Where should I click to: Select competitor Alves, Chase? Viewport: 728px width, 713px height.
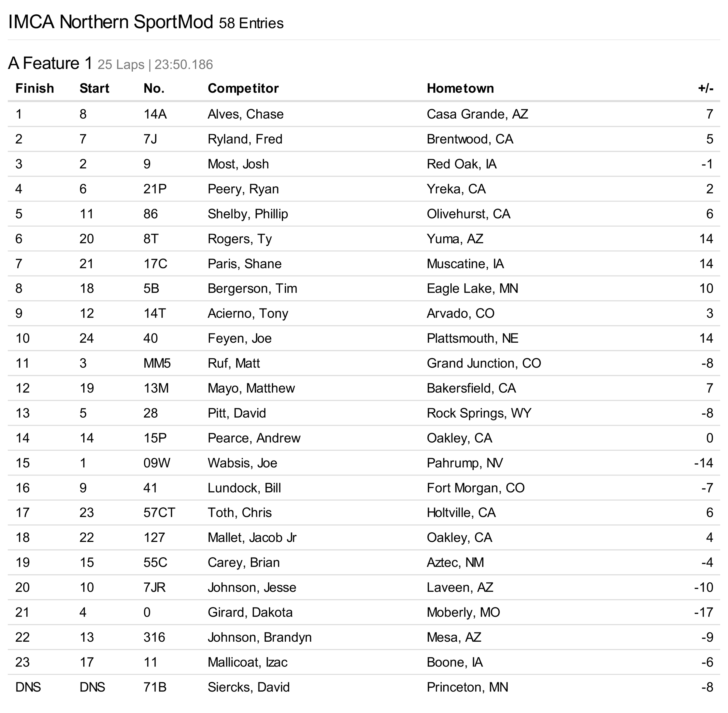(246, 114)
